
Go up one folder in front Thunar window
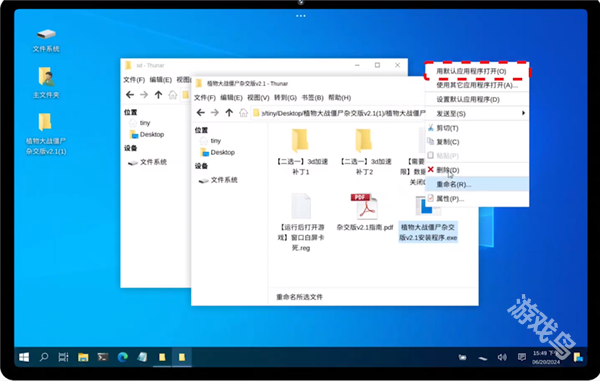tap(229, 112)
